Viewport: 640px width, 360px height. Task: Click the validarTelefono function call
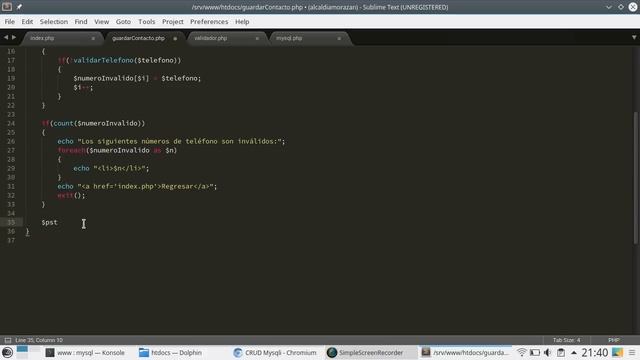pyautogui.click(x=103, y=60)
